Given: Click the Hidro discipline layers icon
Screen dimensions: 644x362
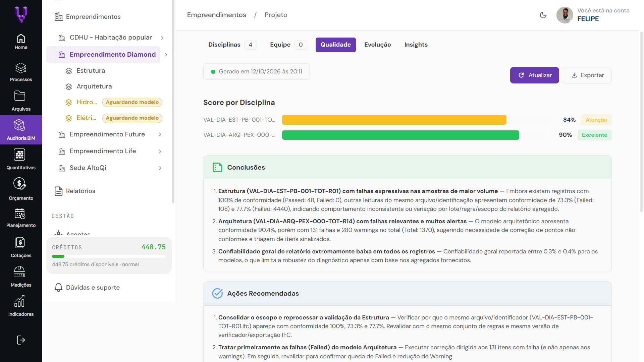Looking at the screenshot, I should tap(69, 102).
